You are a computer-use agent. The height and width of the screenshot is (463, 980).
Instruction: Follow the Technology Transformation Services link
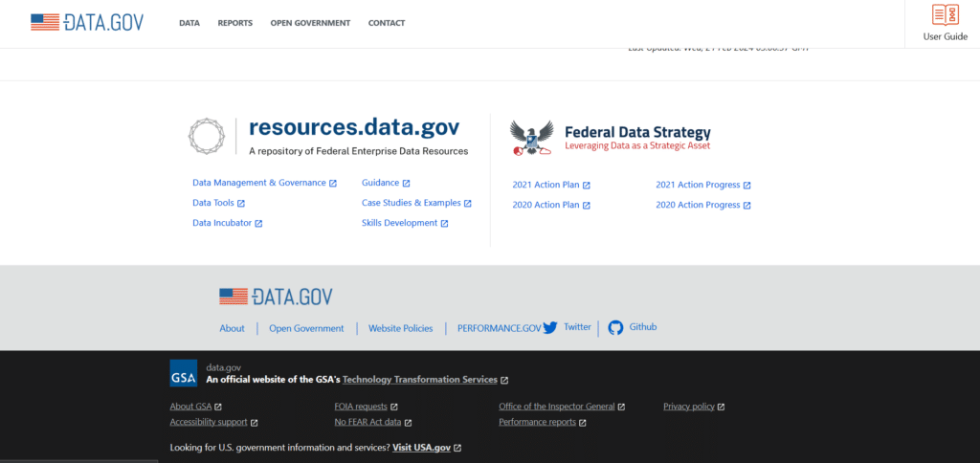[420, 379]
